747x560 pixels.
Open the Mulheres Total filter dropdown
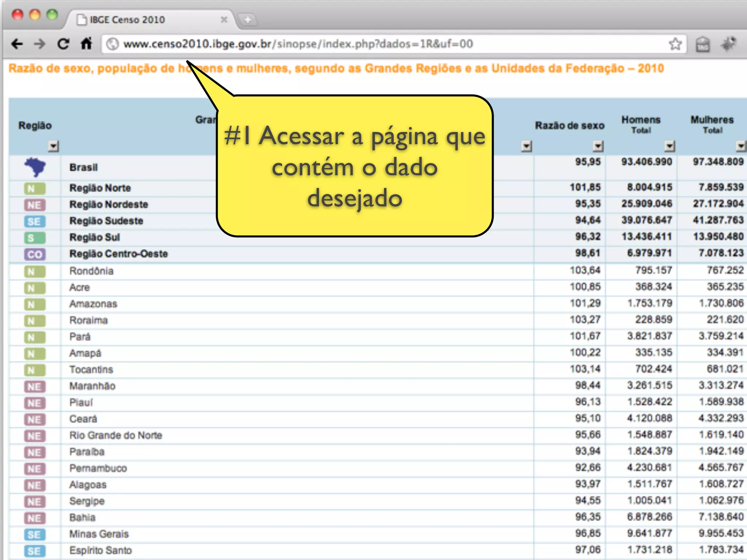coord(741,146)
